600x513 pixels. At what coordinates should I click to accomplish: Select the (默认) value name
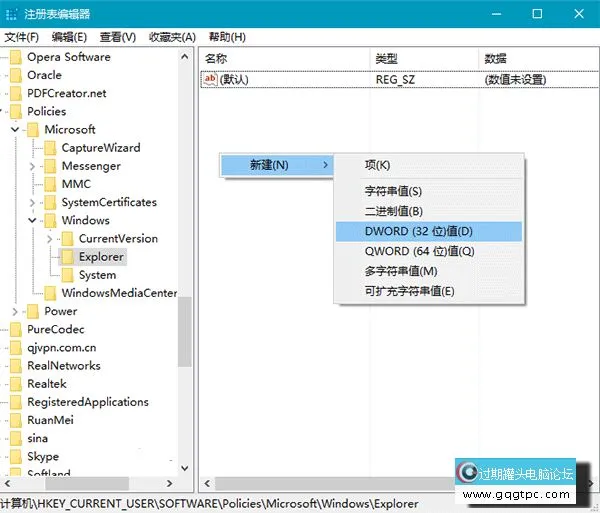234,80
